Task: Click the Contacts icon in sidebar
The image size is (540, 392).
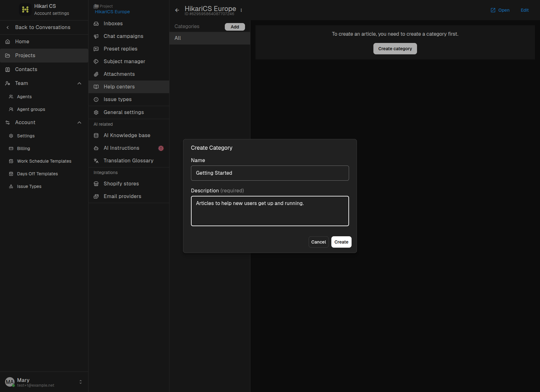Action: (8, 69)
